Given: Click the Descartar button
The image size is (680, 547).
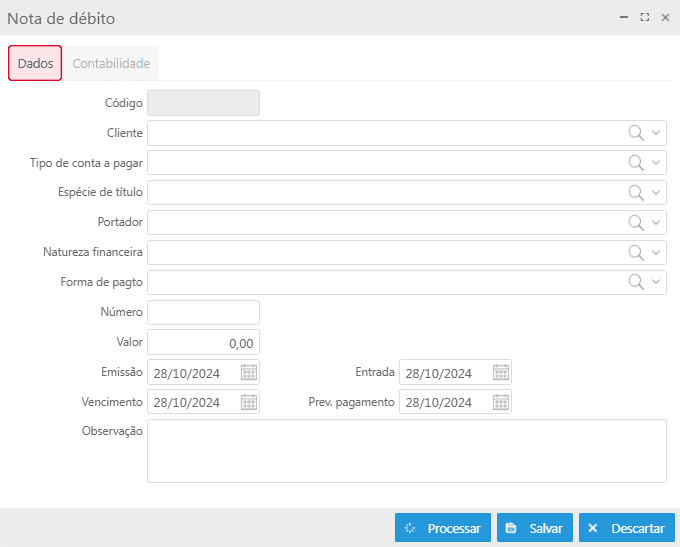Looking at the screenshot, I should (627, 528).
